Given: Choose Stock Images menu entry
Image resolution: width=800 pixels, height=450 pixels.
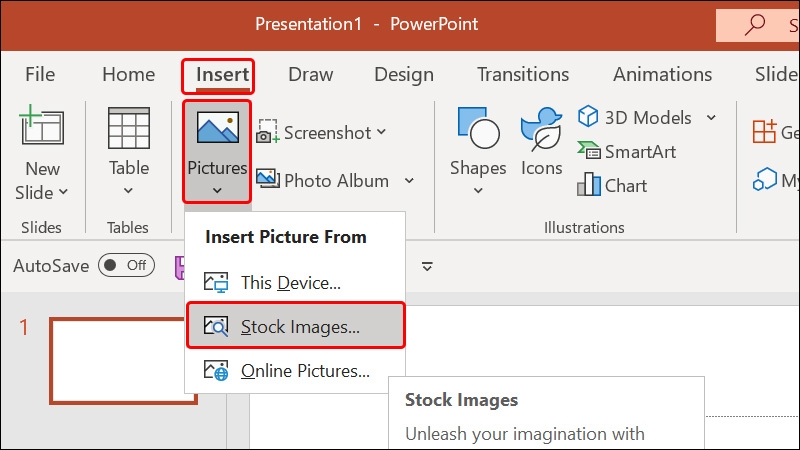Looking at the screenshot, I should (296, 326).
